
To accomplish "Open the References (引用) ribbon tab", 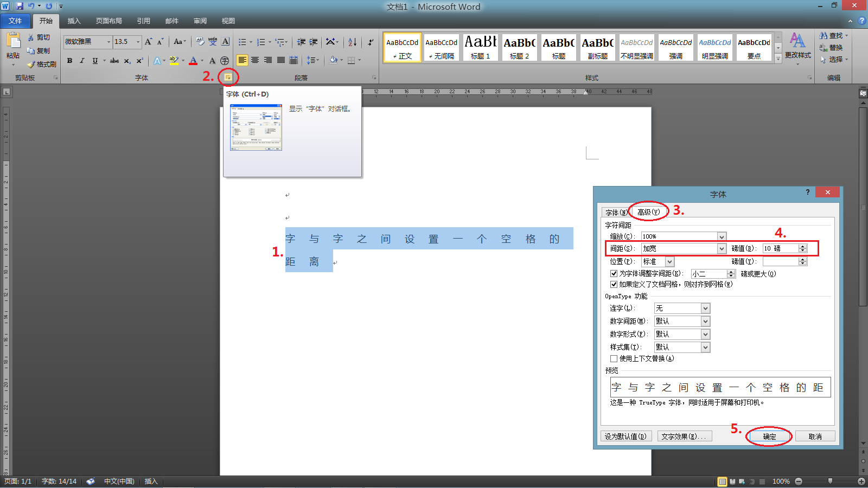I will pyautogui.click(x=143, y=21).
